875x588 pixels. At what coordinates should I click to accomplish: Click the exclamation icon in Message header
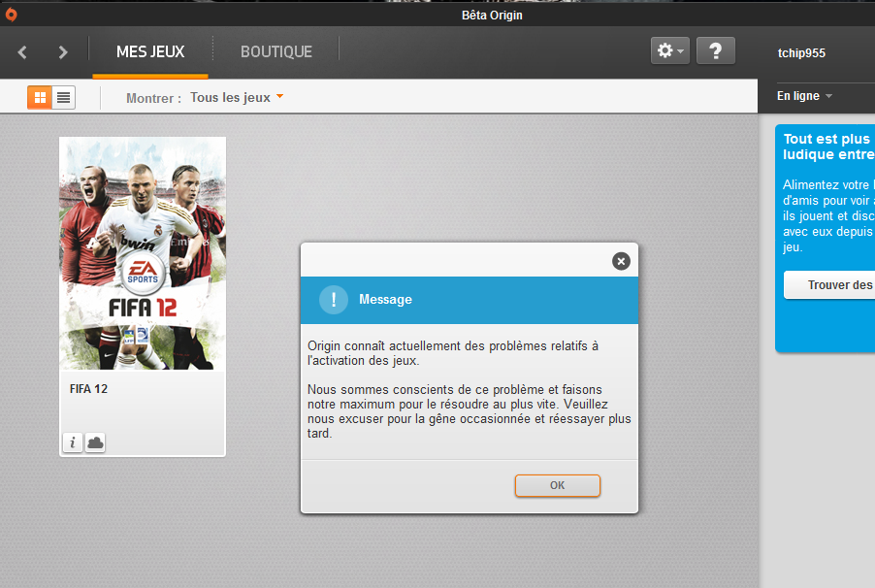pyautogui.click(x=333, y=300)
